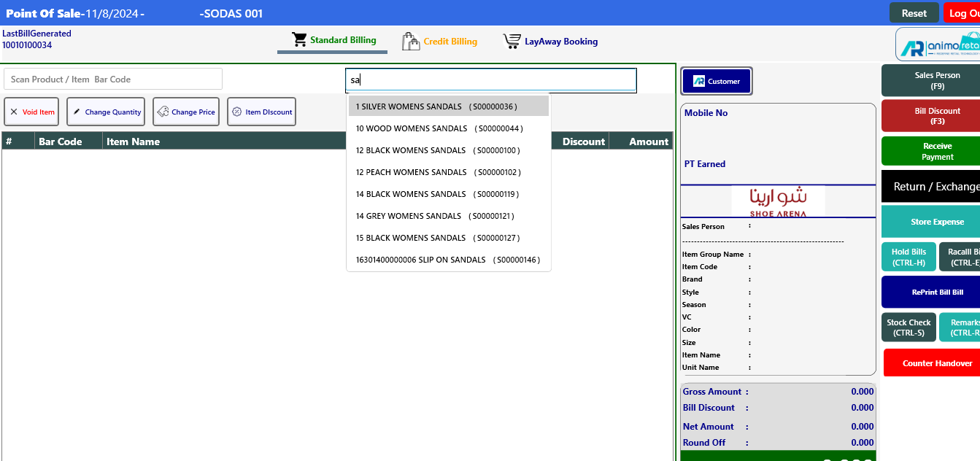Select 10 WOOD WOMENS SANDALS suggestion

click(448, 128)
